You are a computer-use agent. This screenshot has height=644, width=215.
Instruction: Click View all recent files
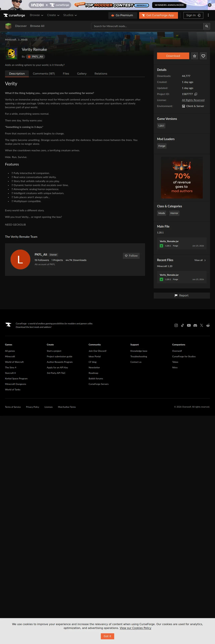(x=200, y=260)
